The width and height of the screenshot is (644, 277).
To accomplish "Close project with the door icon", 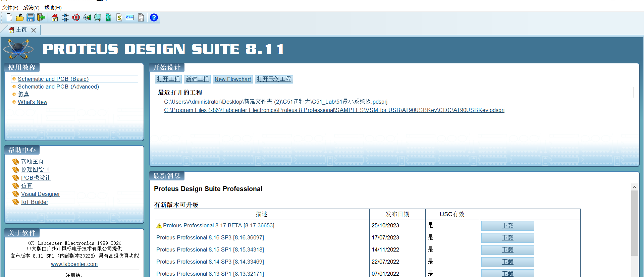I will click(x=41, y=17).
